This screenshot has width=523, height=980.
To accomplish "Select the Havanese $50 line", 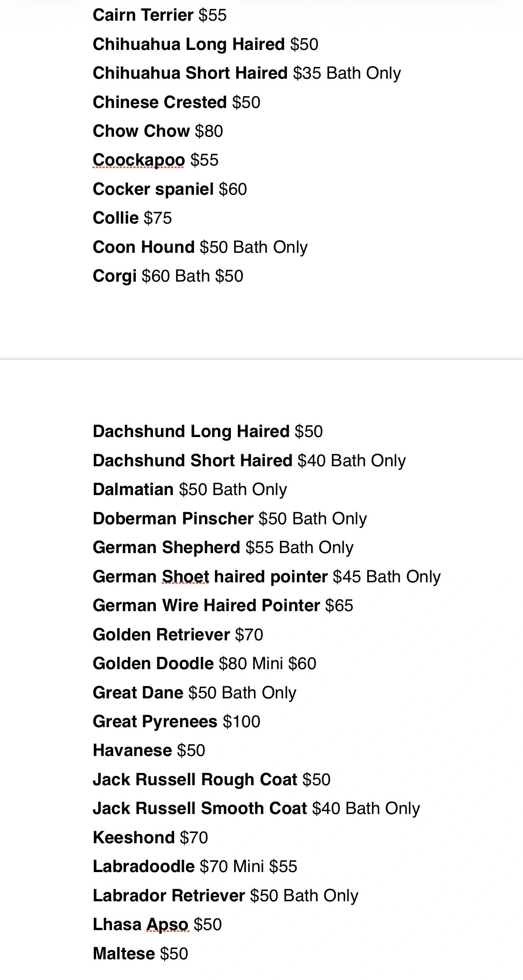I will click(149, 751).
